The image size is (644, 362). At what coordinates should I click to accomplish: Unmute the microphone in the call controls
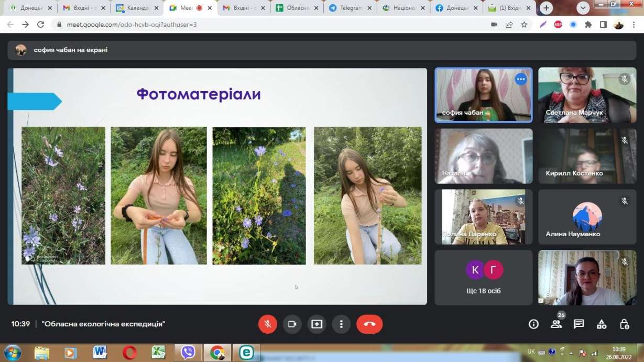(267, 324)
